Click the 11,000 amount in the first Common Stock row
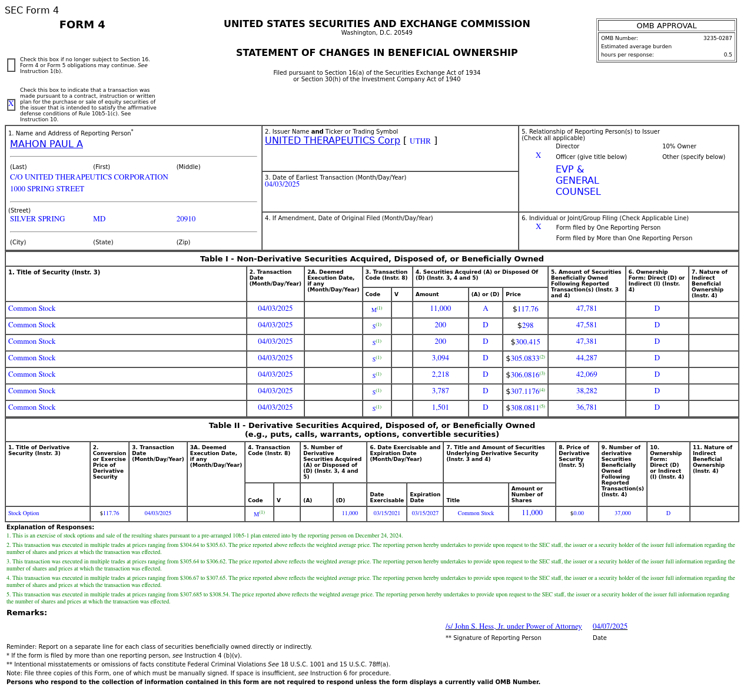This screenshot has width=744, height=700. pyautogui.click(x=440, y=308)
